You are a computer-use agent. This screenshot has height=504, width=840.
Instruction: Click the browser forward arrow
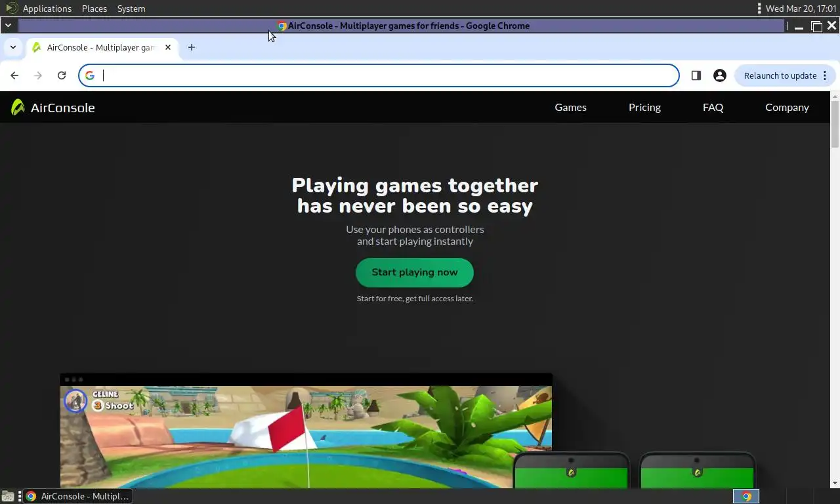click(x=38, y=75)
